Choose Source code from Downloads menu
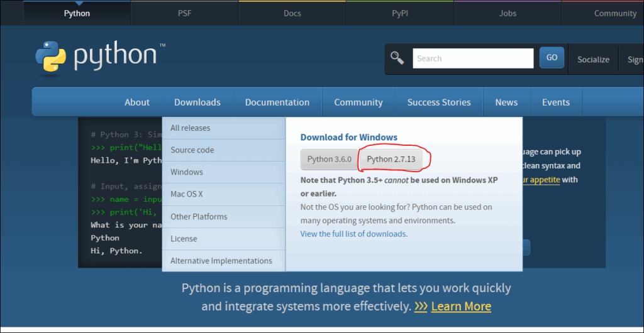The height and width of the screenshot is (333, 644). (224, 150)
